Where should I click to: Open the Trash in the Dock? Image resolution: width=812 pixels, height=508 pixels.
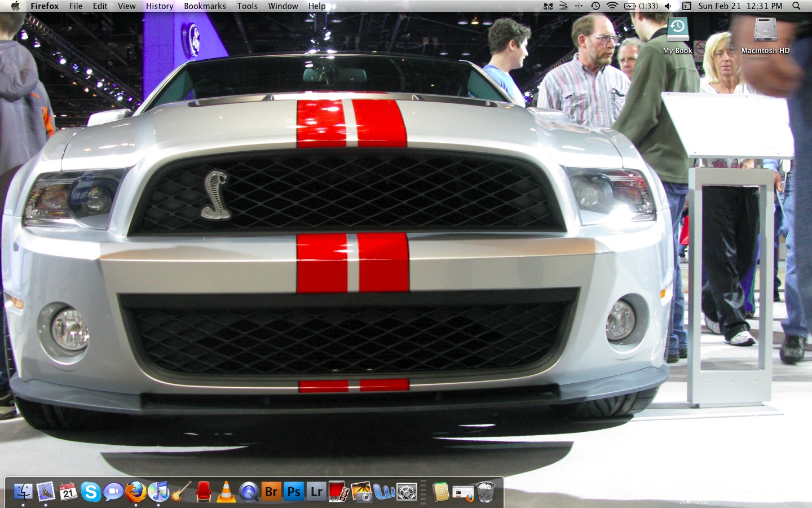click(x=486, y=492)
